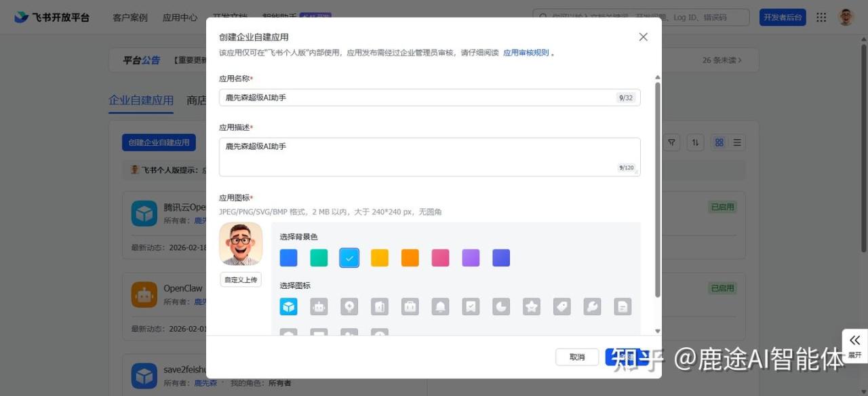The width and height of the screenshot is (868, 396).
Task: Open the 应用审核规则 link
Action: tap(526, 53)
